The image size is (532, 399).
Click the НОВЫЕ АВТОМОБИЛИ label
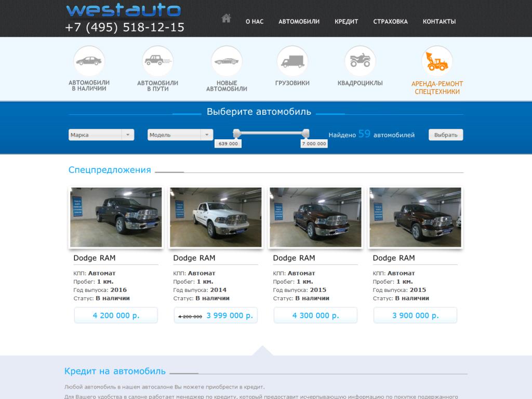pos(227,86)
